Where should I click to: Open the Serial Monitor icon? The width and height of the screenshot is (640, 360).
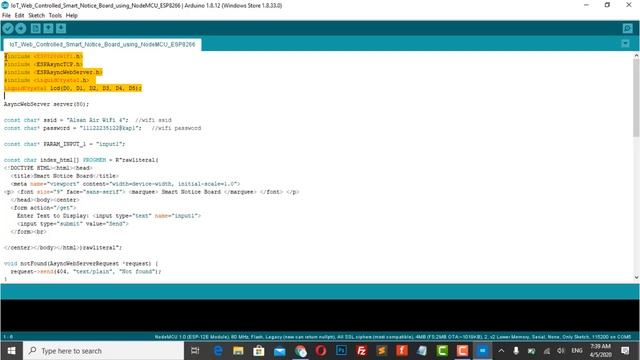tap(627, 28)
